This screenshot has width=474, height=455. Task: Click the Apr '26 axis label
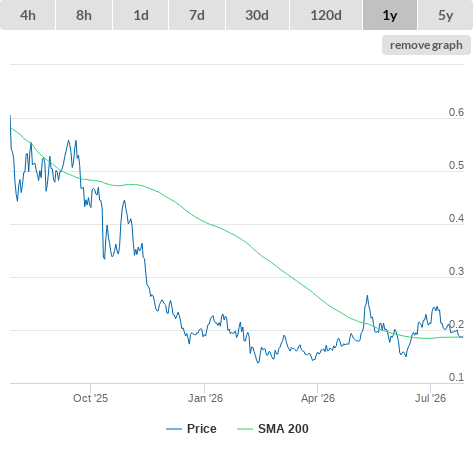(x=318, y=398)
